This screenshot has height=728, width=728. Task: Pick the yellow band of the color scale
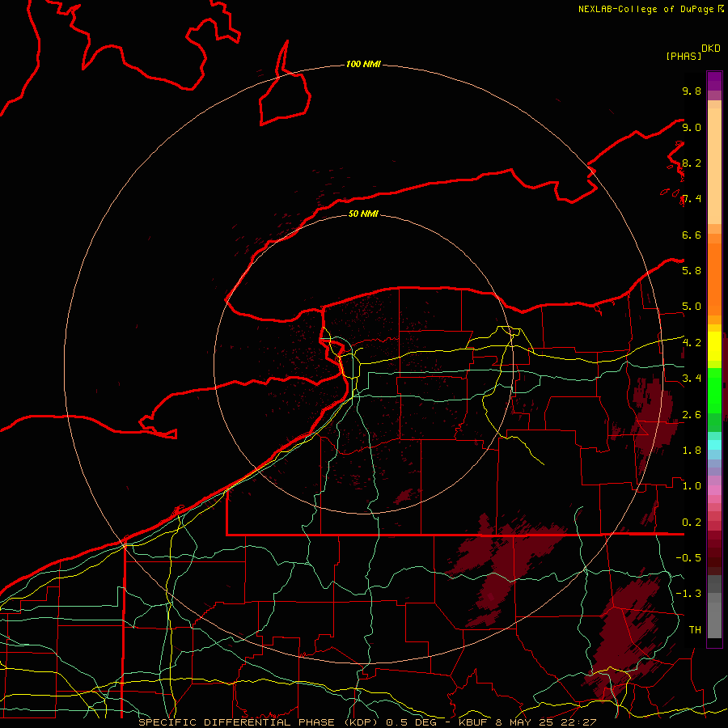click(x=714, y=346)
